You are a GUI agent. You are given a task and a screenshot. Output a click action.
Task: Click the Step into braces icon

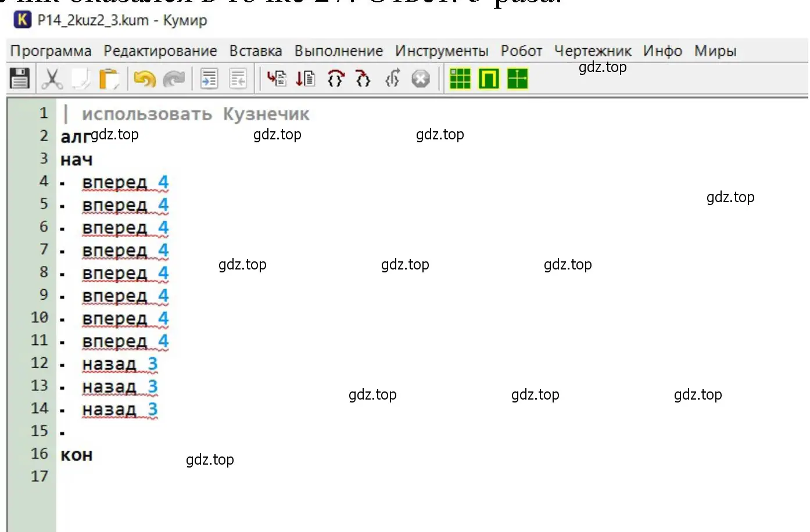(x=363, y=78)
